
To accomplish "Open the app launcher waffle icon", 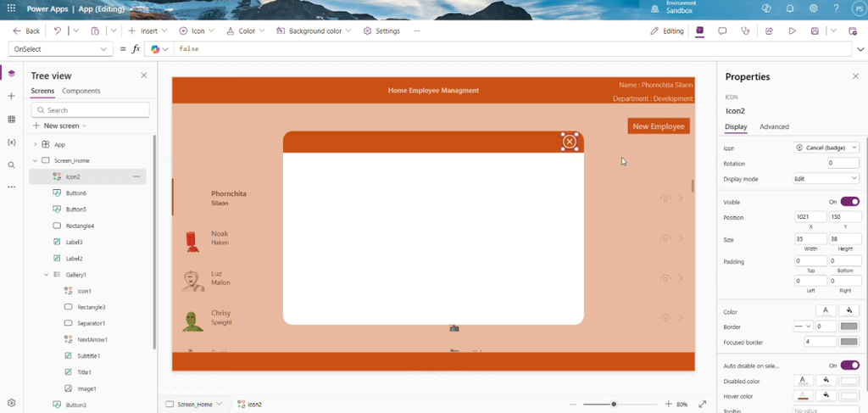I will (x=11, y=8).
